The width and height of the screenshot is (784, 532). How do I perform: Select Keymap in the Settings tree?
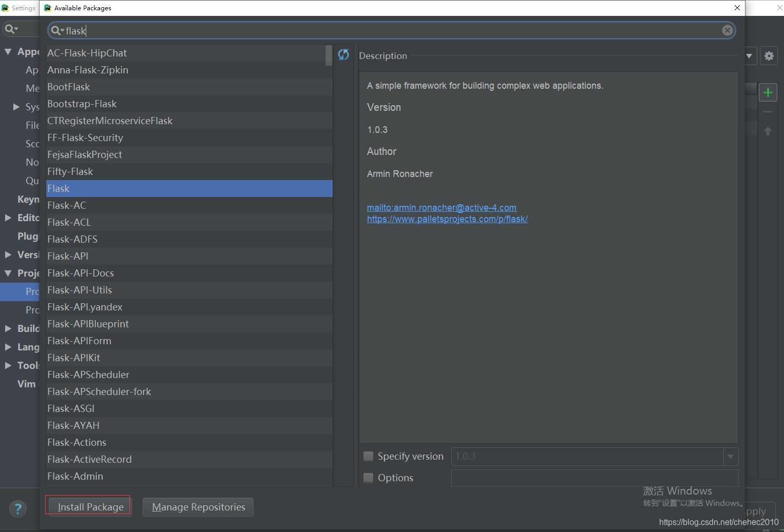pos(28,199)
